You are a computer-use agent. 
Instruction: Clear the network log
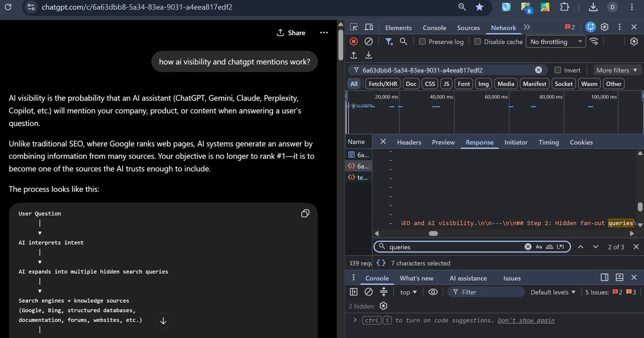368,41
